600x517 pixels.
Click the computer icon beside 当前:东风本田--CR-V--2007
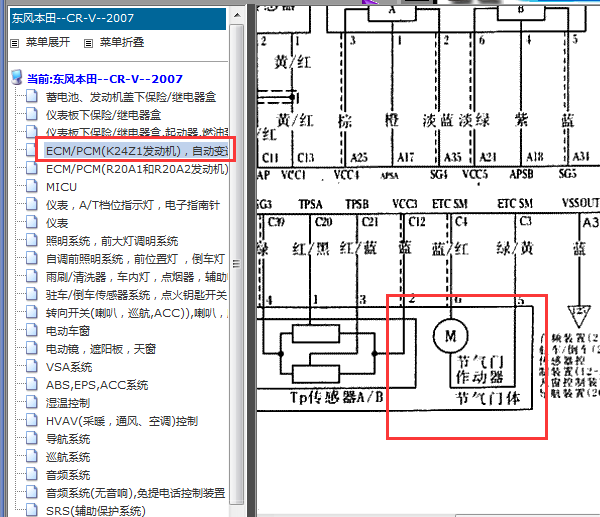point(17,77)
